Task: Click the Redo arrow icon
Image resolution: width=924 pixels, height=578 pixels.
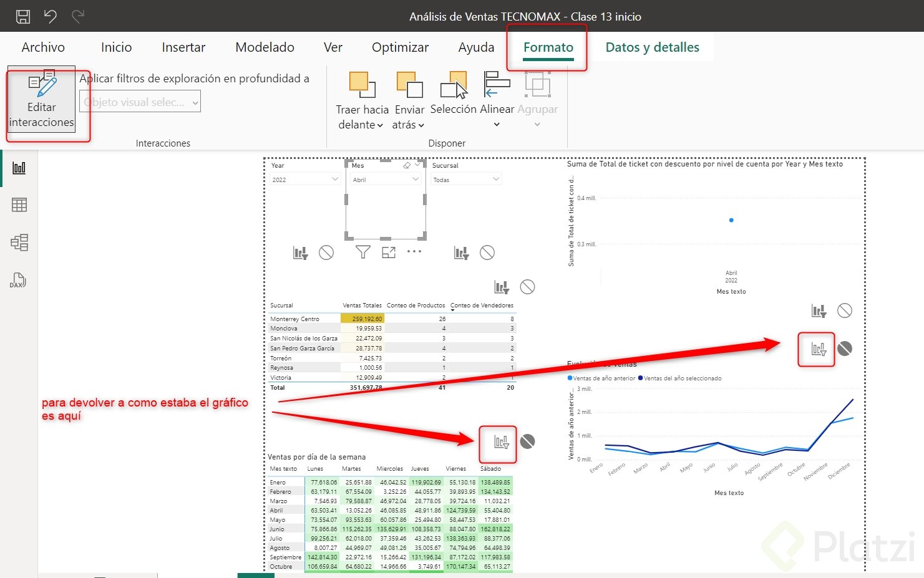Action: 78,16
